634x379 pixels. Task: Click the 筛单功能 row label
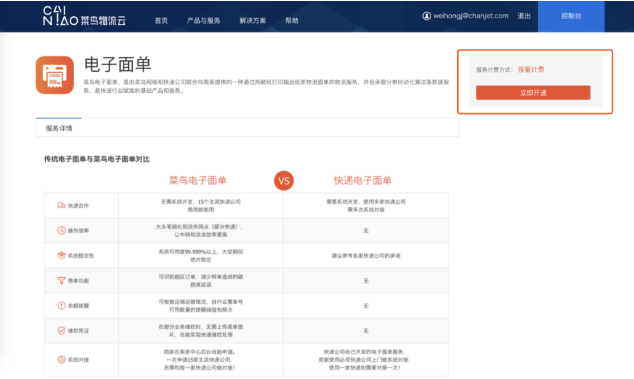(78, 281)
